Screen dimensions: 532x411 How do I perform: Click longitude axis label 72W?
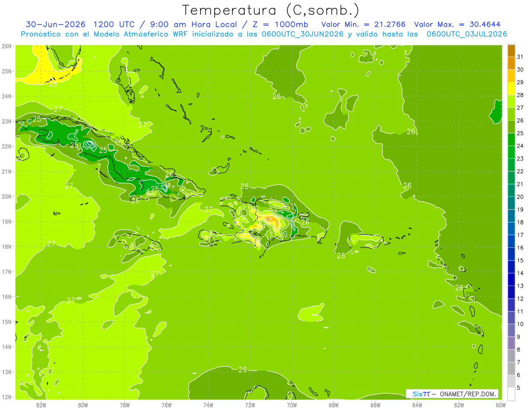coord(250,405)
